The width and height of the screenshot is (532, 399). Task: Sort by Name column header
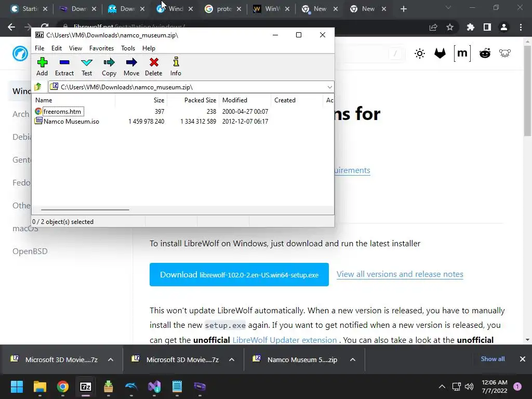[x=74, y=100]
